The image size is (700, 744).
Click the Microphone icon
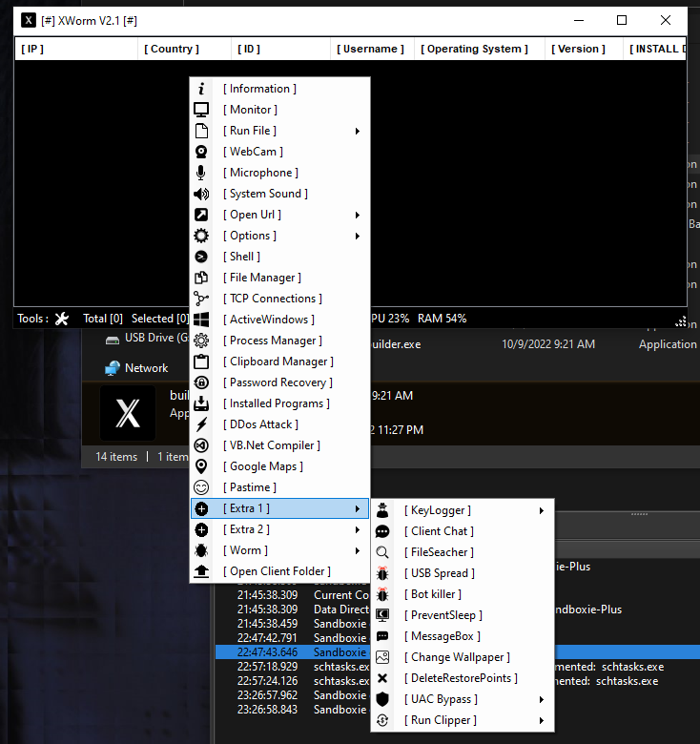[201, 173]
